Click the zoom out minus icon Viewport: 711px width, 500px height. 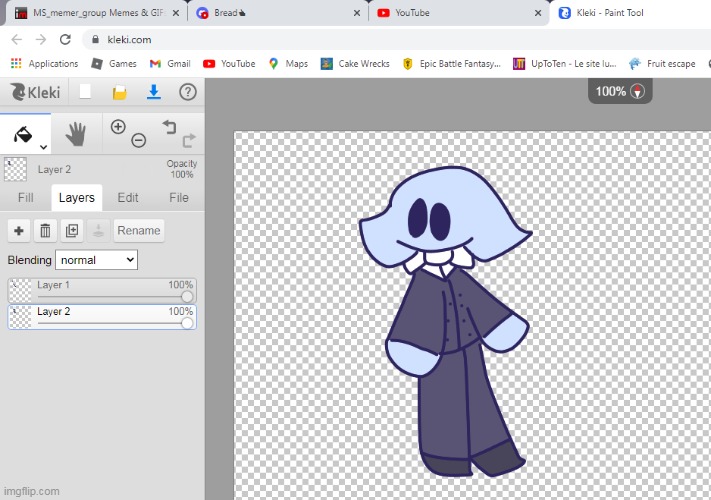(139, 141)
